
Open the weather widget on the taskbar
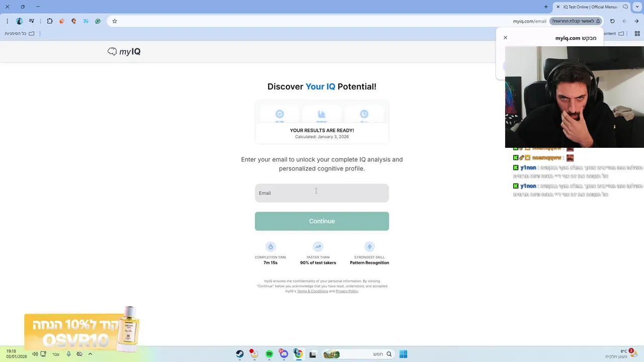pyautogui.click(x=620, y=354)
